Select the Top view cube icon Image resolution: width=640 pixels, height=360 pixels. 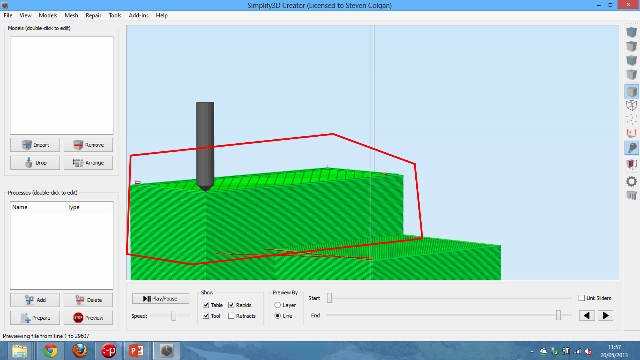coord(631,46)
